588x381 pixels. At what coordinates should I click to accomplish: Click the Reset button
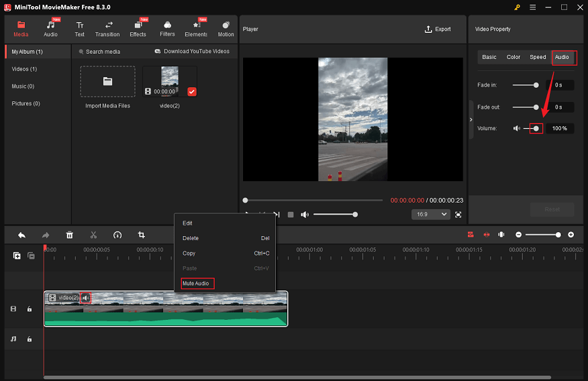[552, 209]
